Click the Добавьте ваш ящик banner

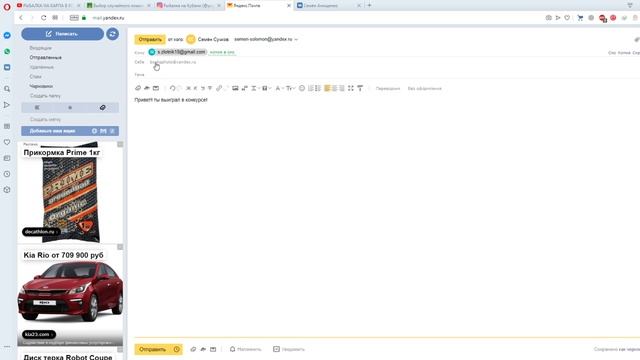pos(70,131)
